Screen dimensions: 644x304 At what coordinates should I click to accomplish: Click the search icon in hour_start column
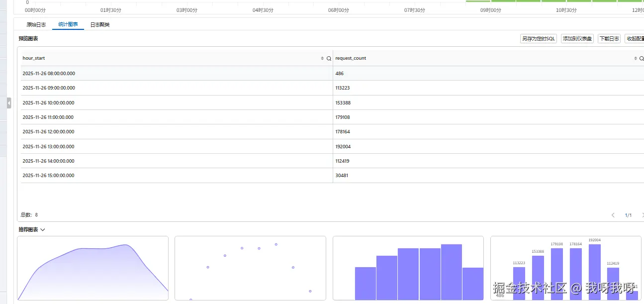click(329, 59)
